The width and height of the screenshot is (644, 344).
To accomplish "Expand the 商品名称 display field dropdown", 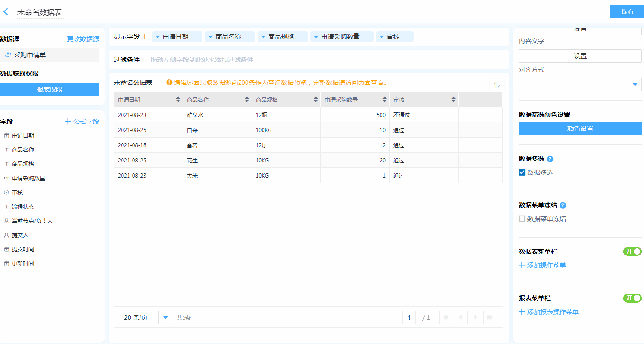I will coord(210,37).
